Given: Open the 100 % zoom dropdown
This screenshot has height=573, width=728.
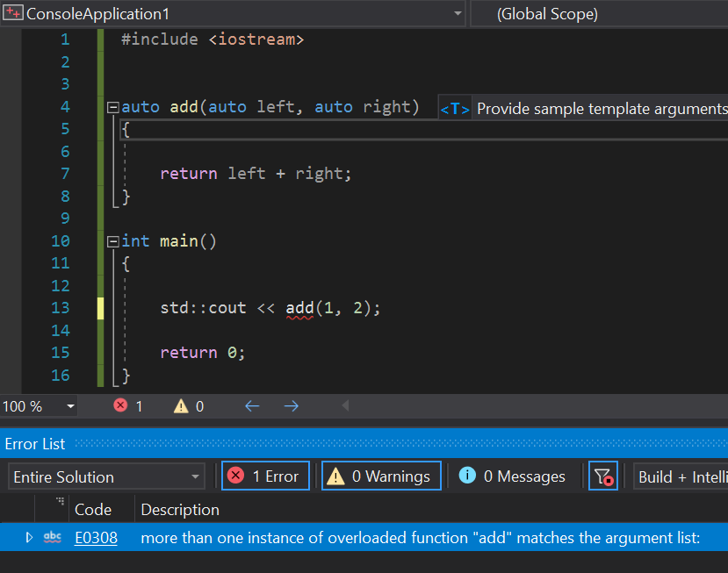Looking at the screenshot, I should coord(70,406).
